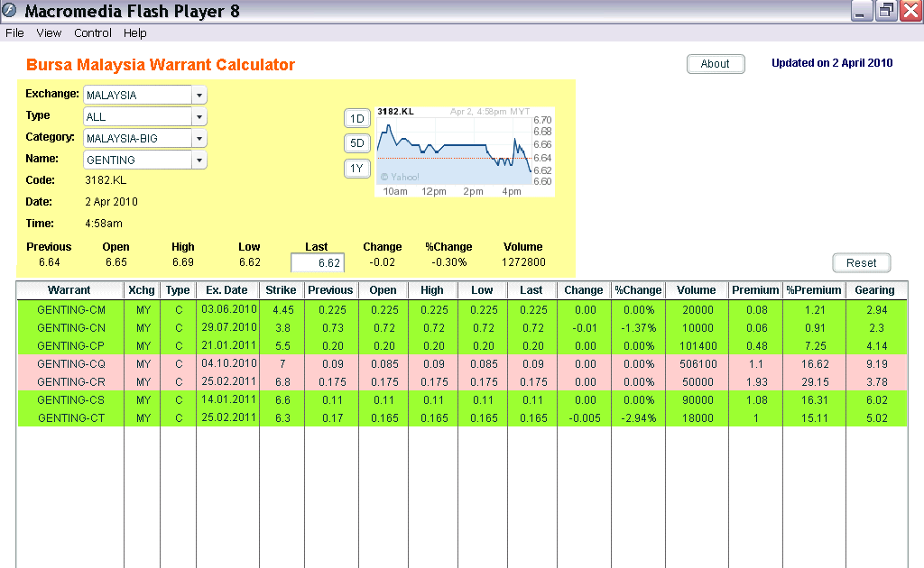Sort by the Warrant column header
924x568 pixels.
coord(69,290)
